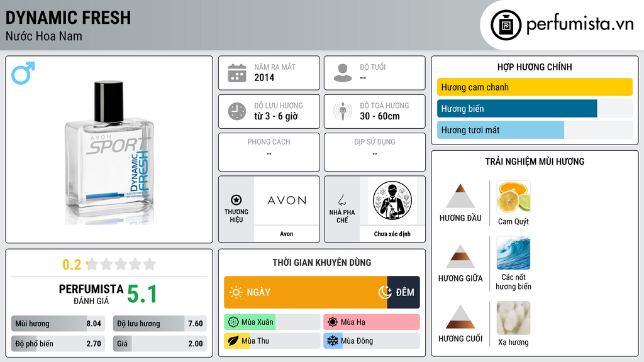Click the star badge icon above Thương hiệu

pos(236,200)
